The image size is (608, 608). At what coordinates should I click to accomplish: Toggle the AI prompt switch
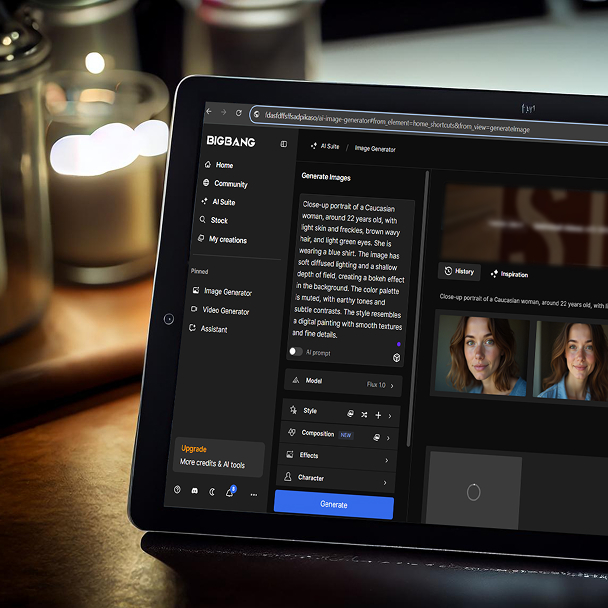(x=295, y=351)
